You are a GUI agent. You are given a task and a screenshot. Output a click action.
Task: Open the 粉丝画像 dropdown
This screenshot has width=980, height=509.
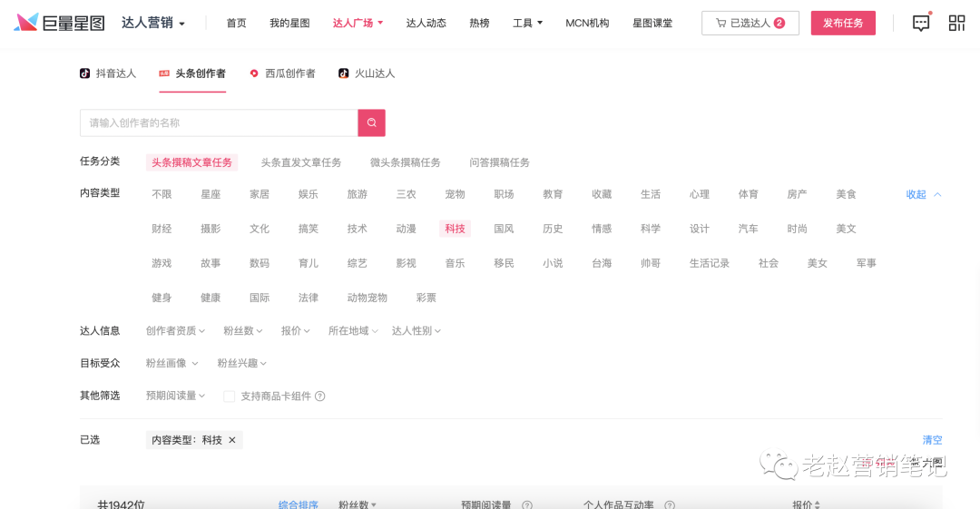171,363
